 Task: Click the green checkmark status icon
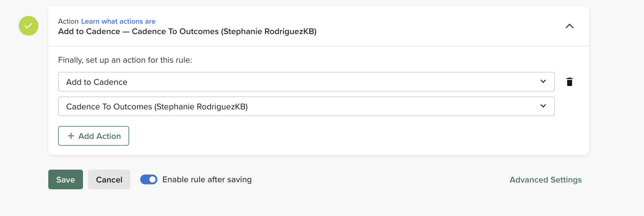tap(29, 26)
